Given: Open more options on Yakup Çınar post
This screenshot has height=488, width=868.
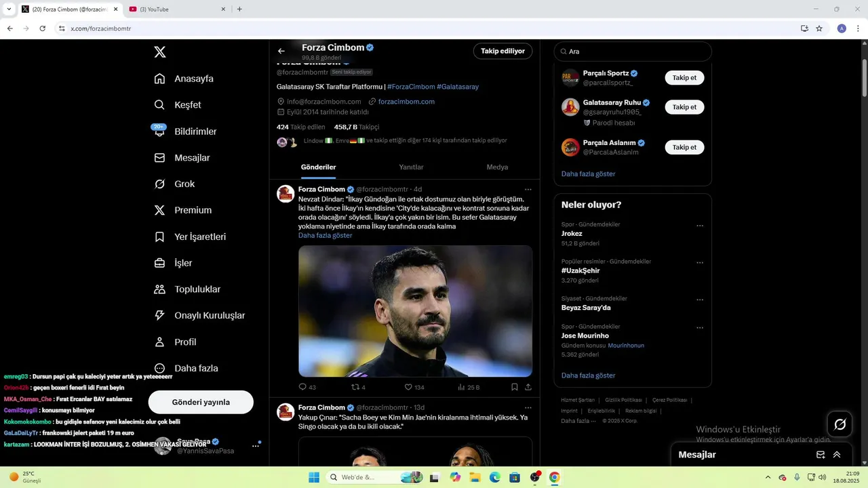Looking at the screenshot, I should 528,408.
